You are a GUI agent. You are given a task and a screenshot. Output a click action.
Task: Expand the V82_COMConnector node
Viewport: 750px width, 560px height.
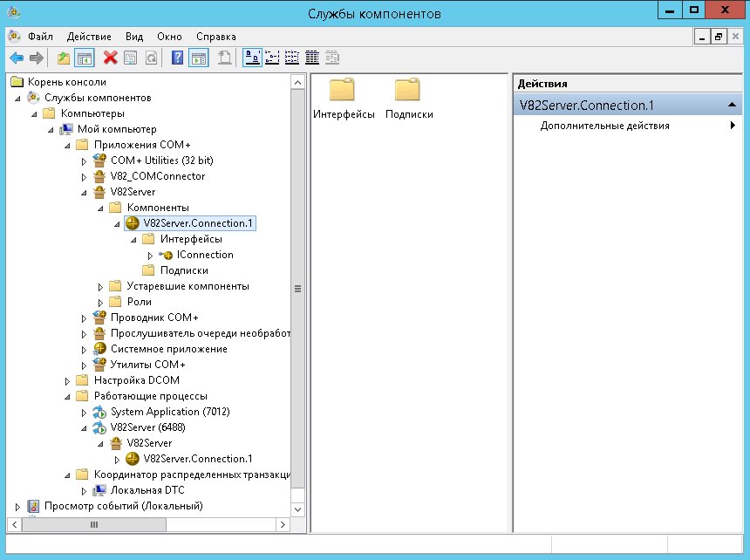85,177
